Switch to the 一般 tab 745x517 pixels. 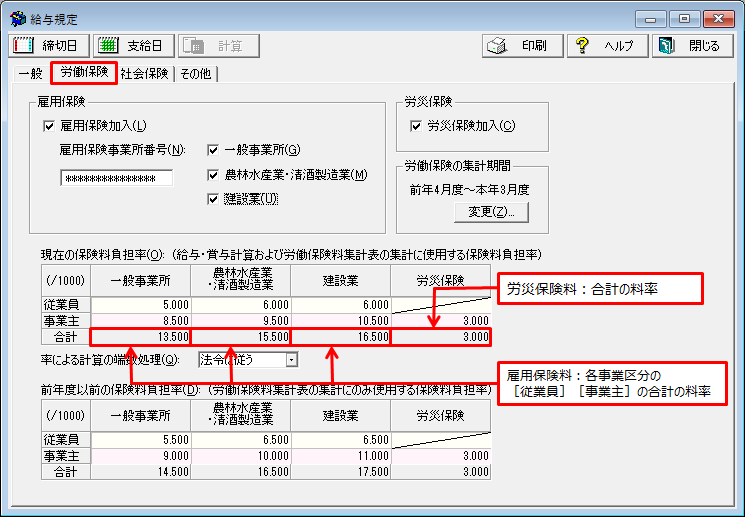30,74
